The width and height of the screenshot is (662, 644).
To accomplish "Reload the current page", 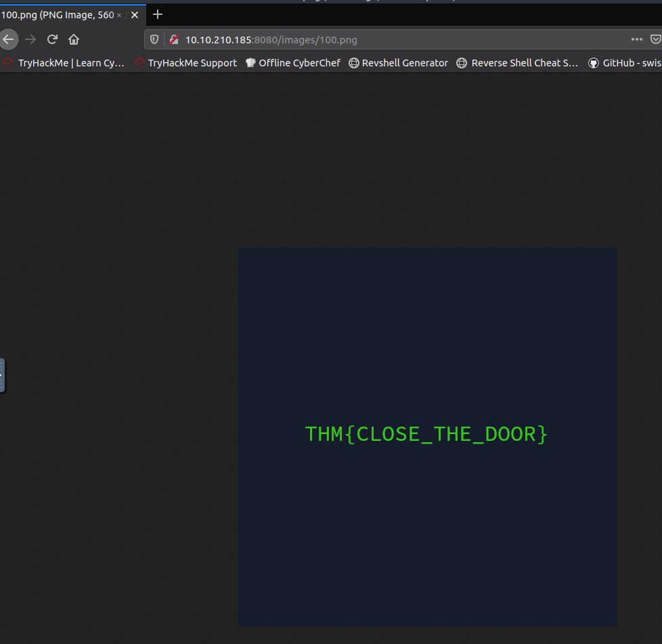I will point(52,39).
